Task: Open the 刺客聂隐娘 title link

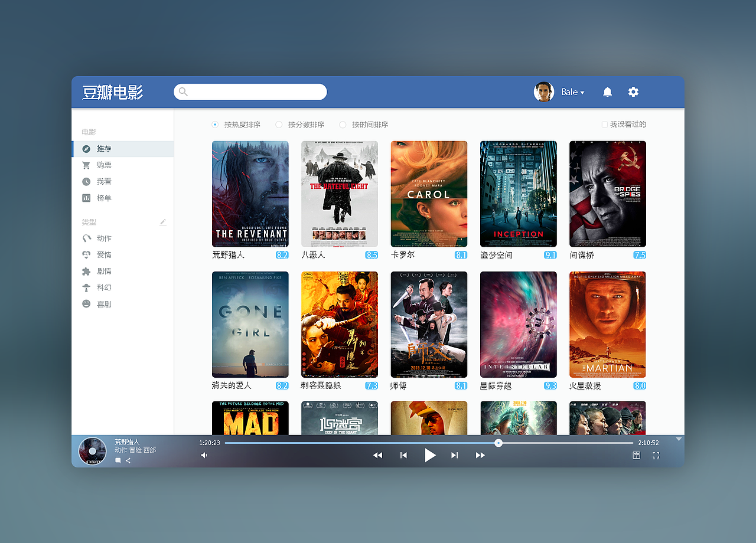Action: click(321, 385)
